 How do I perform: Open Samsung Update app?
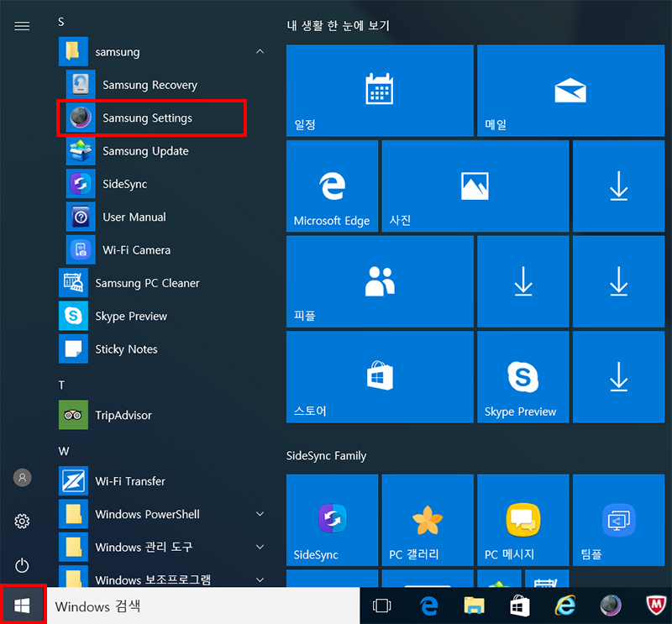[x=165, y=151]
